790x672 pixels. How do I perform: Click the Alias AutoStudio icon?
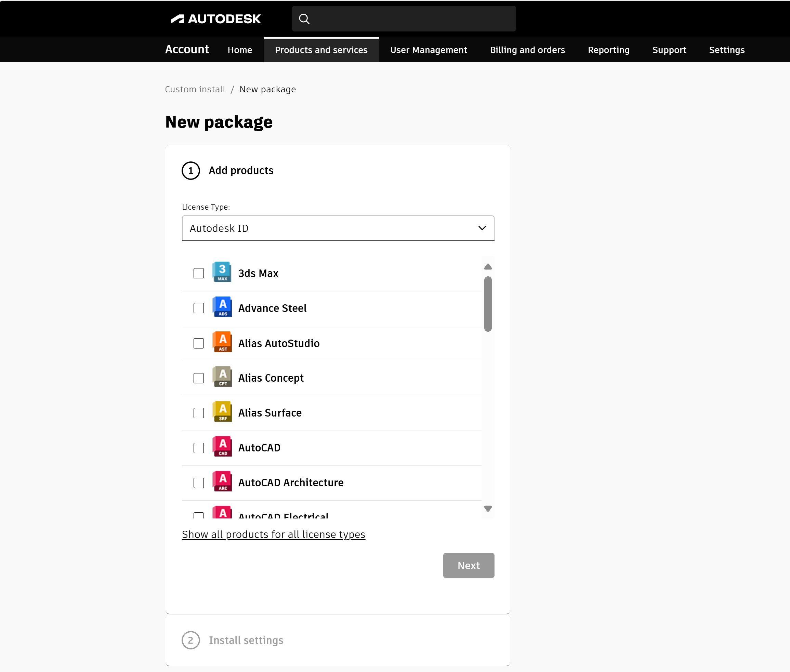222,342
